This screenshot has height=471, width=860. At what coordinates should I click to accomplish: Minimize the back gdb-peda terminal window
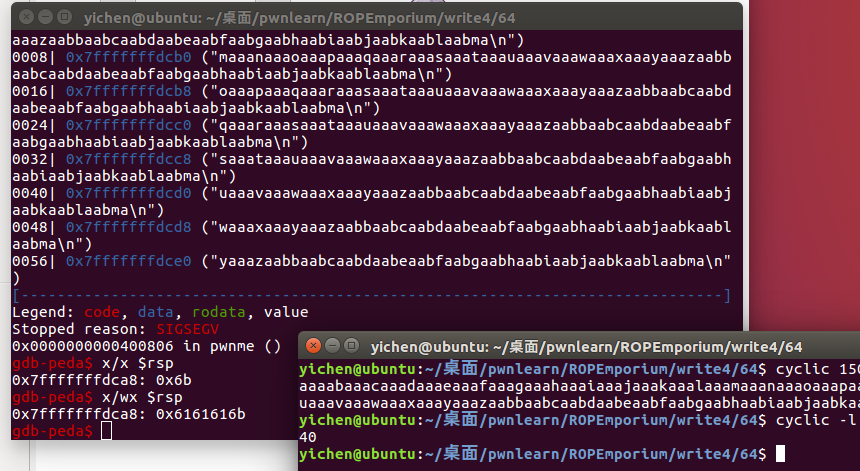coord(46,17)
